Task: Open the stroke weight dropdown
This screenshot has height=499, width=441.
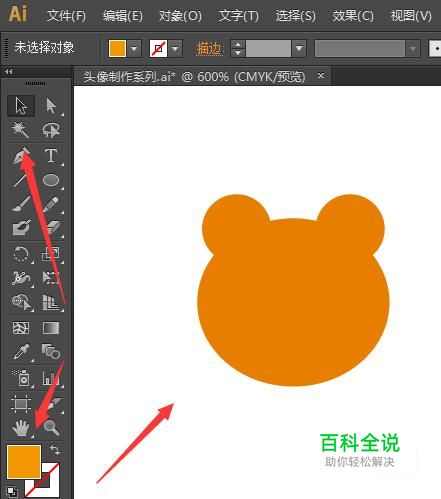Action: click(x=299, y=49)
